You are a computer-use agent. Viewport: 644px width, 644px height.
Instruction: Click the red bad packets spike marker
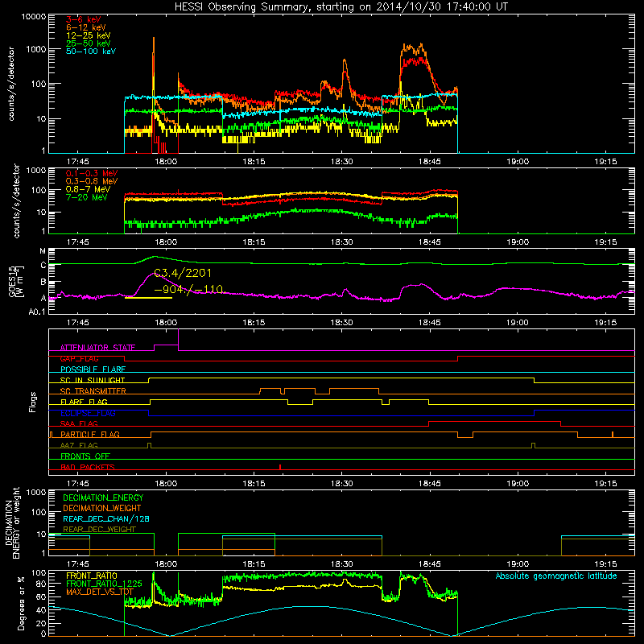280,467
